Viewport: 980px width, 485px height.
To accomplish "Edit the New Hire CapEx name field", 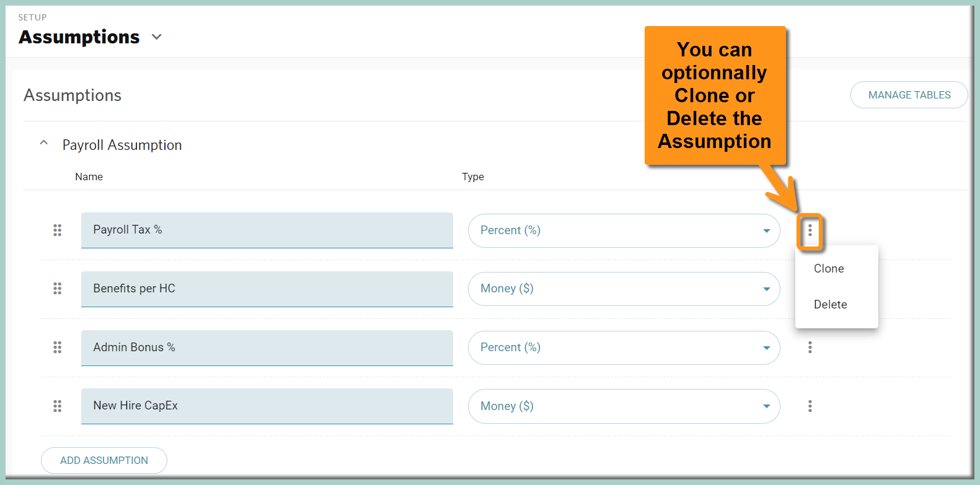I will tap(267, 406).
